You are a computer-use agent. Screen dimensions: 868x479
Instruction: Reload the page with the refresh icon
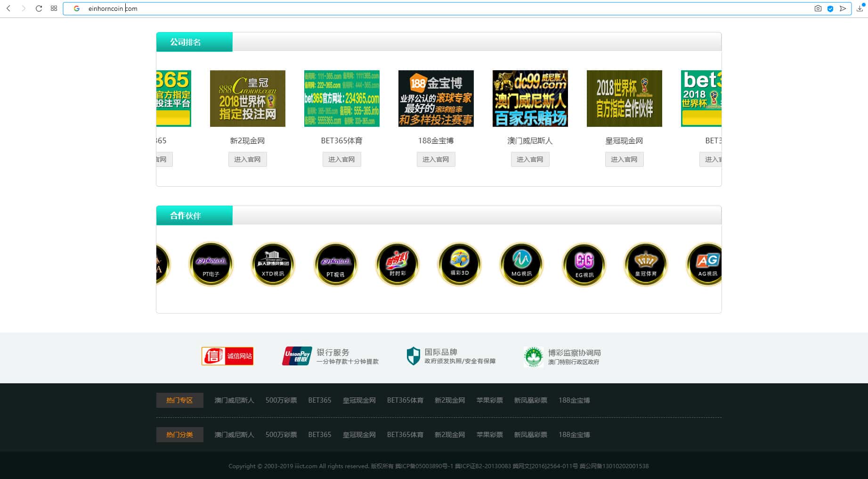click(x=39, y=8)
